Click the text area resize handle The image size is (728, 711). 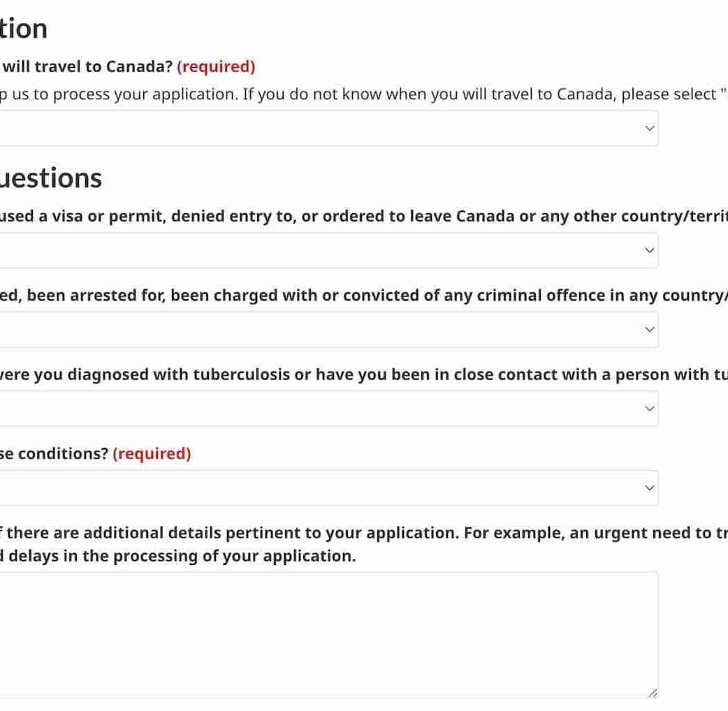653,693
